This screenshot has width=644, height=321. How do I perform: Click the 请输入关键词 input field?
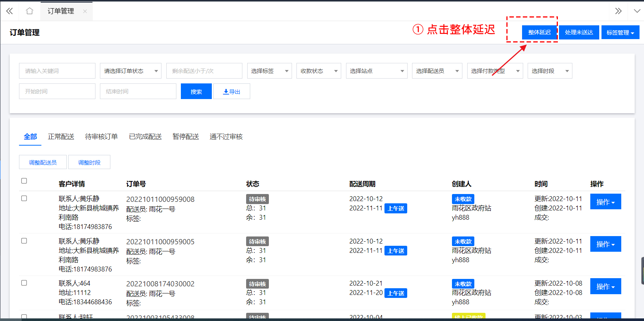click(x=57, y=71)
